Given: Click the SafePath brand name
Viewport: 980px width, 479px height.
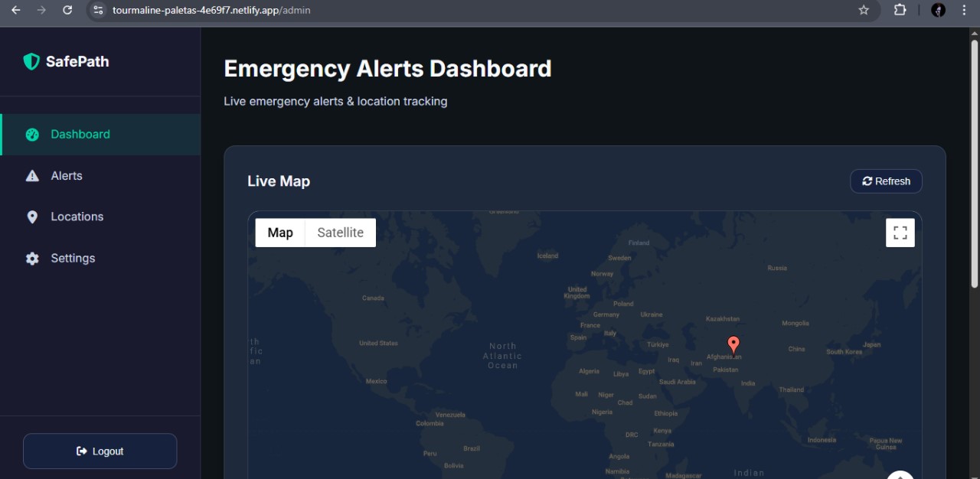Looking at the screenshot, I should 77,62.
